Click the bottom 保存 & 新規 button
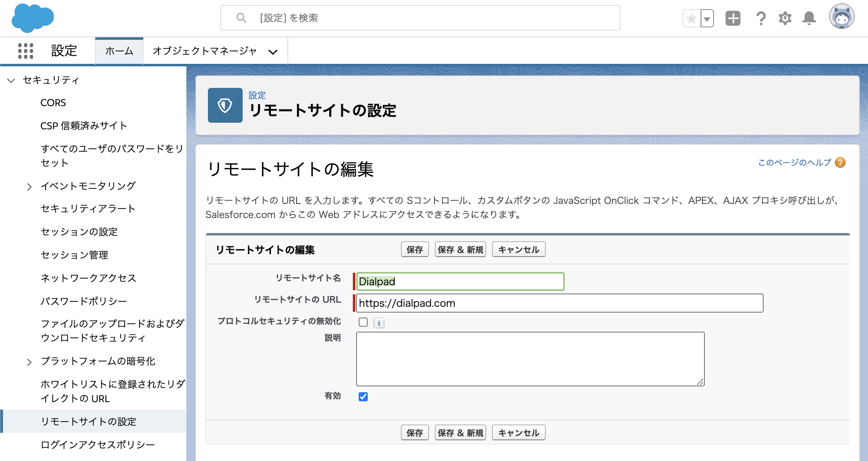Viewport: 868px width, 461px height. (460, 433)
